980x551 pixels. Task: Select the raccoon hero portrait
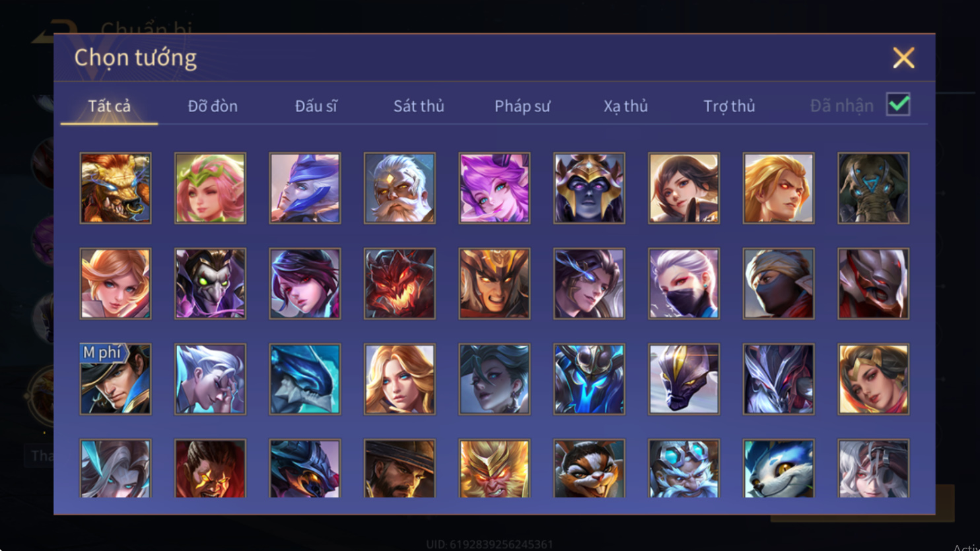(589, 469)
